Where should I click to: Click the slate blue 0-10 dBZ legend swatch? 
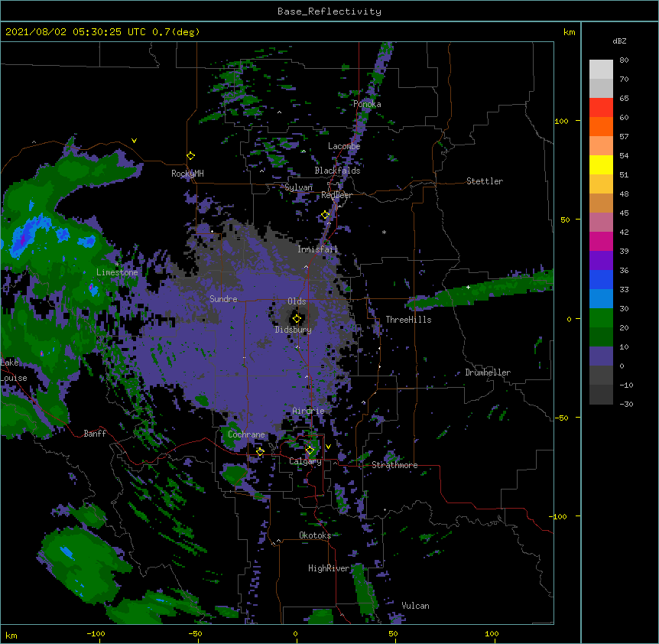tap(601, 356)
